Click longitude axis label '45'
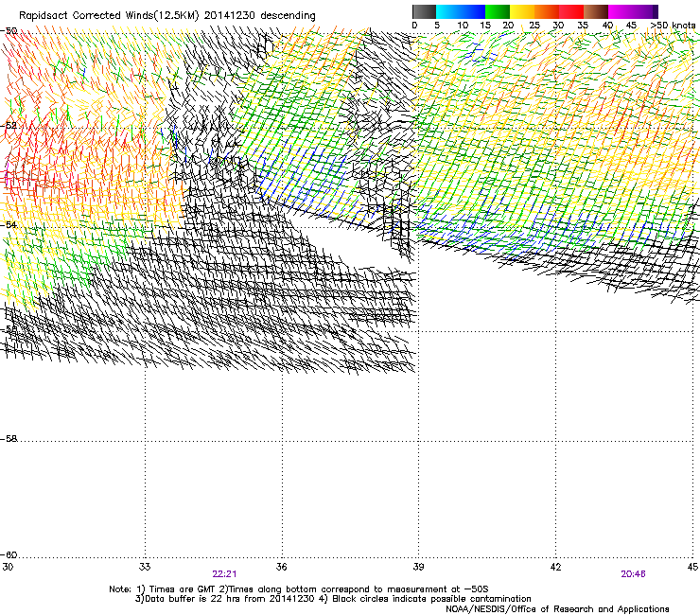The image size is (700, 615). click(692, 567)
